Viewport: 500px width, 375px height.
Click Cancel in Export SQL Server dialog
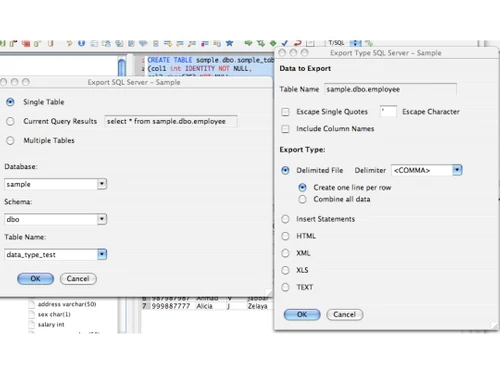click(78, 279)
